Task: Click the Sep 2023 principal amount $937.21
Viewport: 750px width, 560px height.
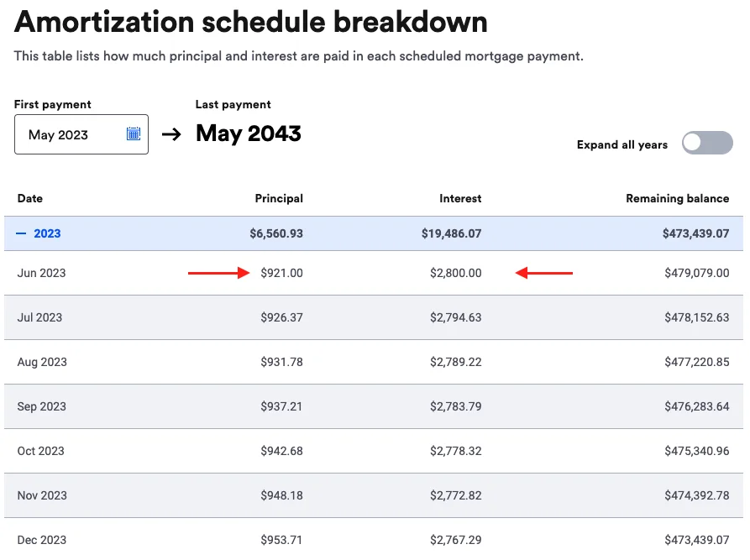Action: [x=281, y=406]
